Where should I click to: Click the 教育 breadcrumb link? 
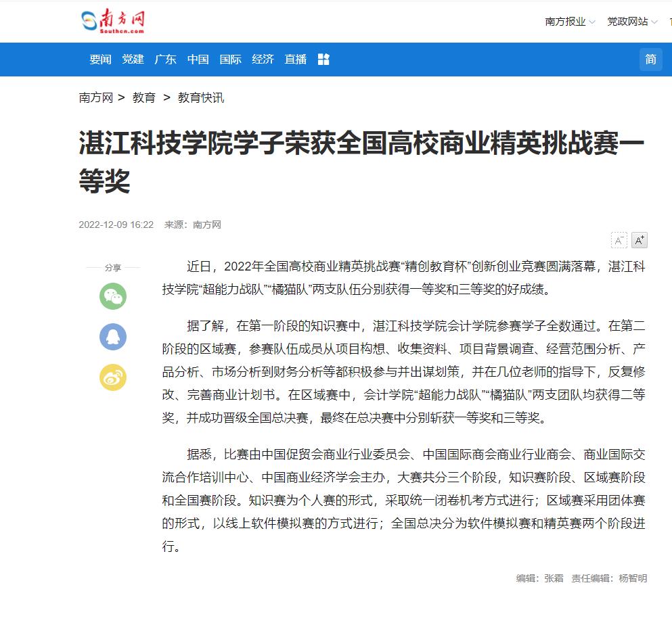pos(144,97)
